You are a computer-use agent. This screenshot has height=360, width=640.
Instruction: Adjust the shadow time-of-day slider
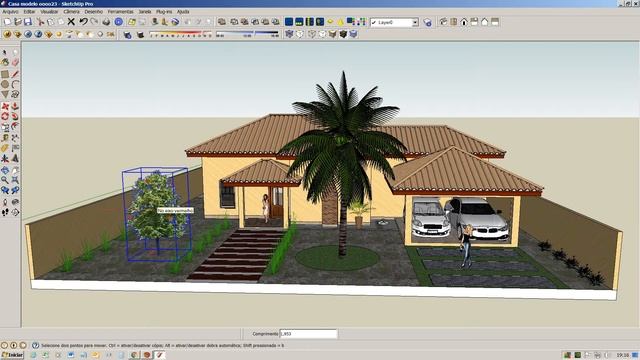(x=247, y=34)
